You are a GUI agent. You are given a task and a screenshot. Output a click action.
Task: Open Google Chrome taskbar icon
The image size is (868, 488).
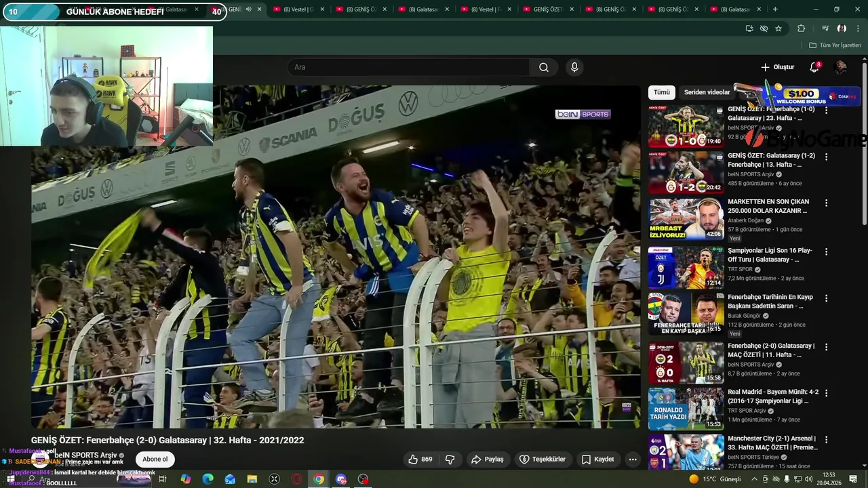(319, 479)
